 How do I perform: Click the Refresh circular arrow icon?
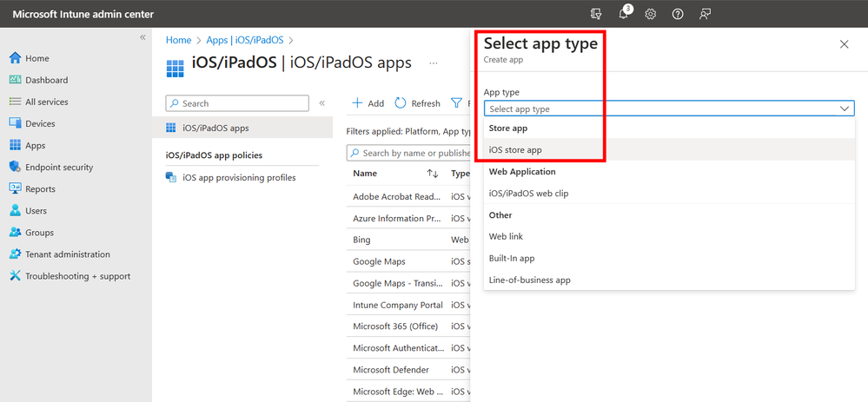pyautogui.click(x=401, y=103)
